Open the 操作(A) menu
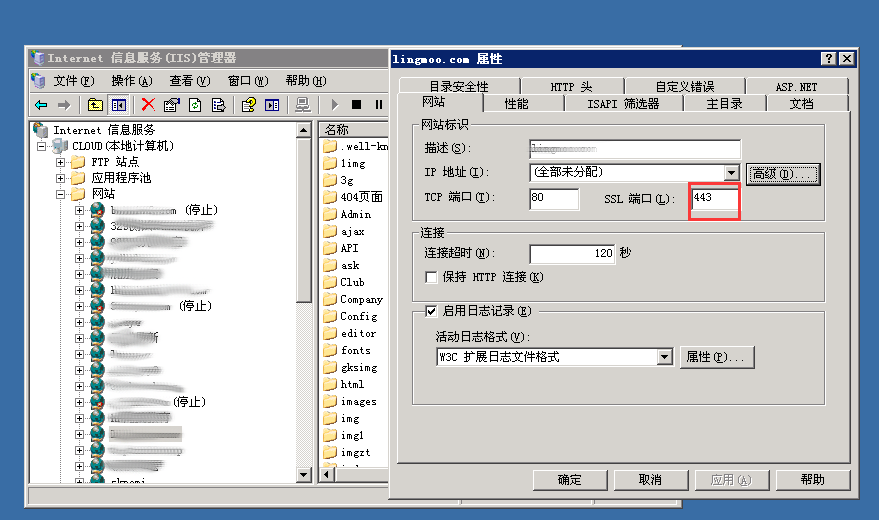This screenshot has width=879, height=520. coord(131,81)
